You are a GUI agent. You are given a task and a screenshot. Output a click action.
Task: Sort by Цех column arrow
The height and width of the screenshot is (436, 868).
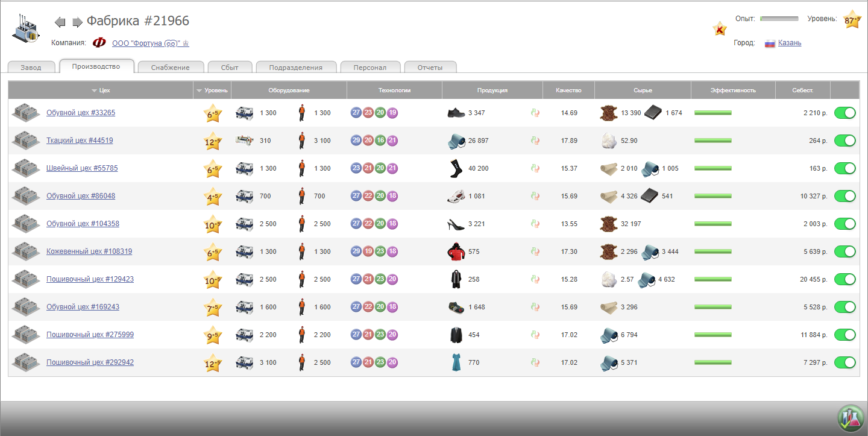point(94,90)
